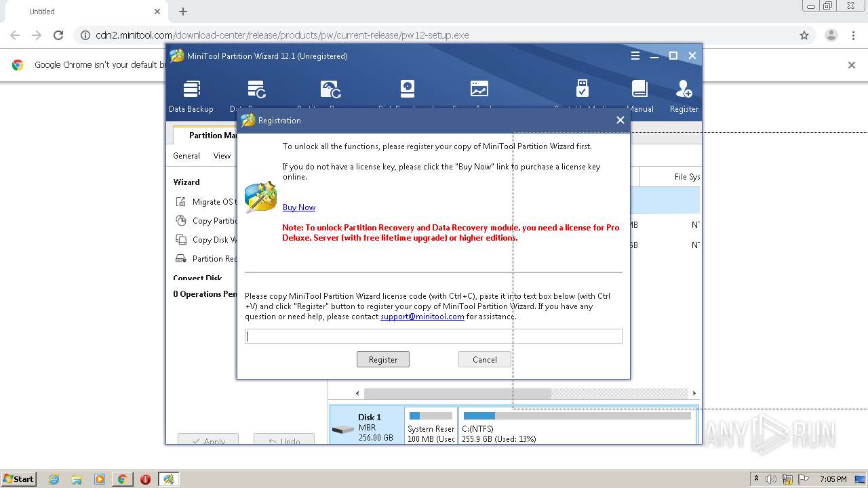Open Windows Explorer from taskbar
This screenshot has width=868, height=488.
77,479
